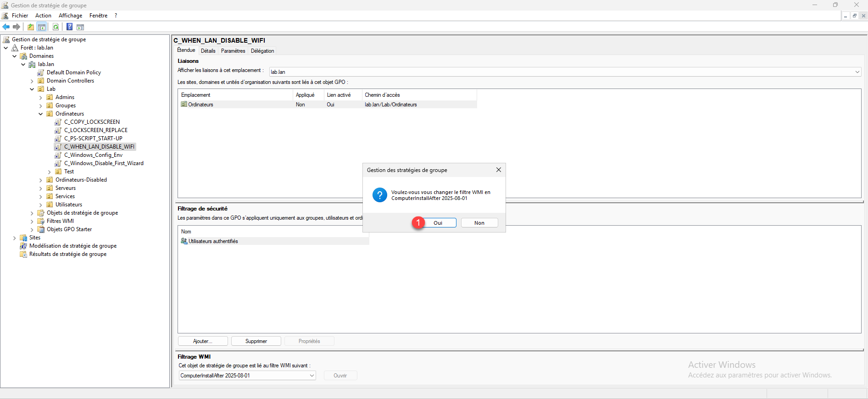Image resolution: width=868 pixels, height=399 pixels.
Task: Click the green Refresh toolbar icon
Action: (x=56, y=27)
